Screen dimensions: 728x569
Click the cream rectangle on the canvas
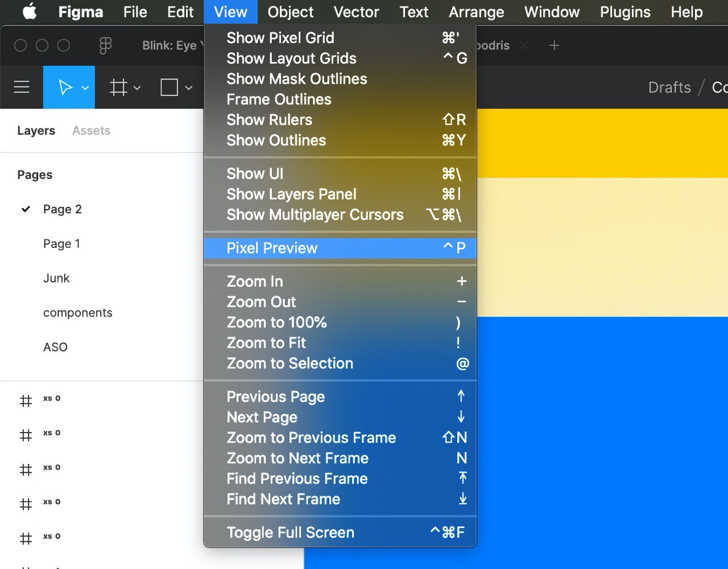602,247
